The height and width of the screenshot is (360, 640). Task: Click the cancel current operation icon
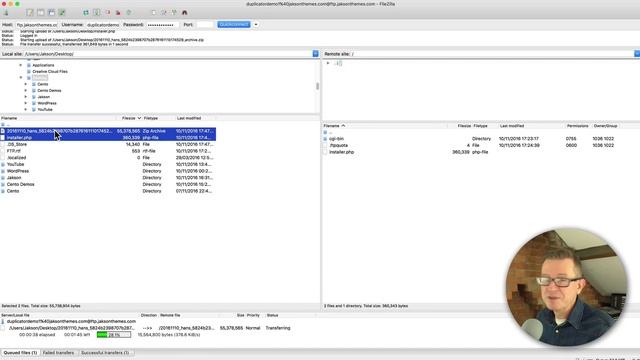point(108,13)
